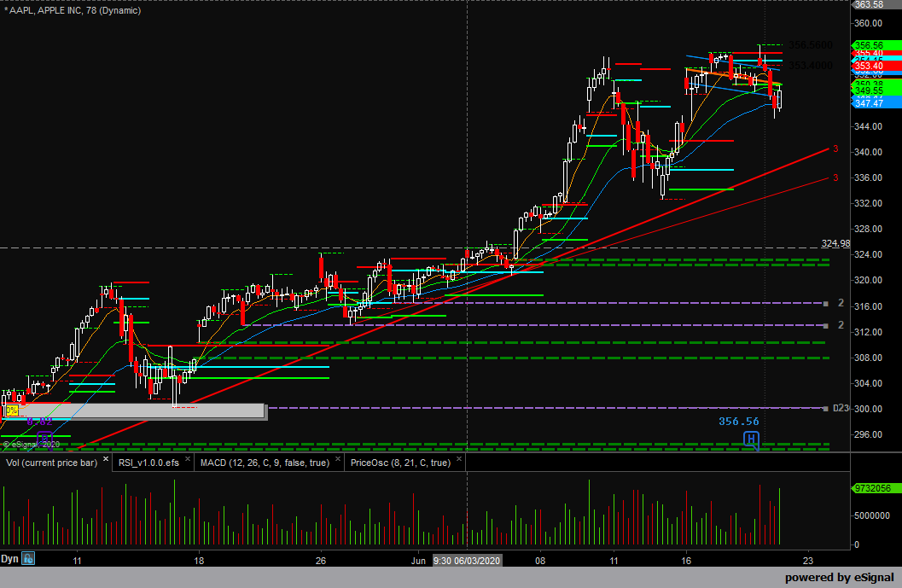
Task: Click the 18 date on the time axis
Action: pyautogui.click(x=199, y=561)
